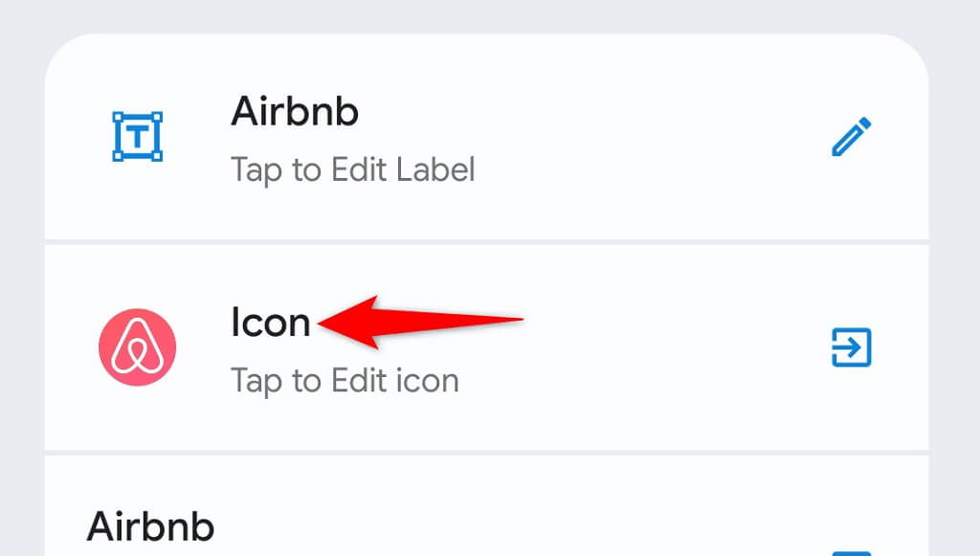This screenshot has width=980, height=556.
Task: Select "Tap to Edit Label" subtitle
Action: (352, 169)
